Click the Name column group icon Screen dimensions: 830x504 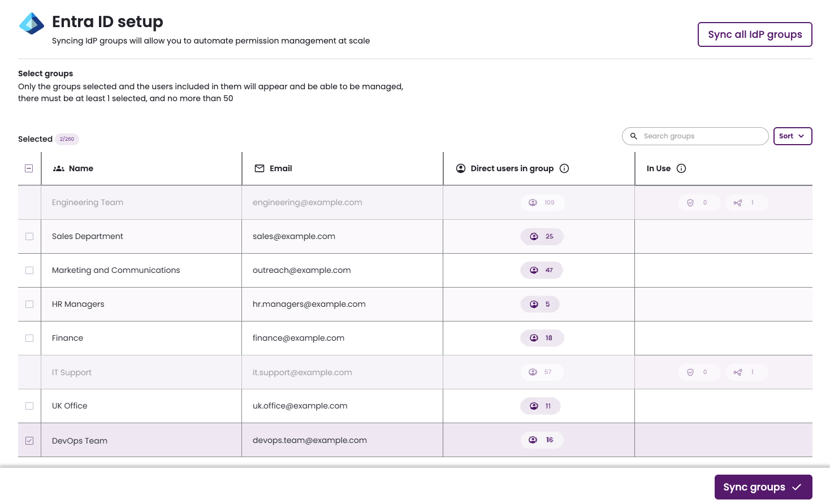[59, 168]
